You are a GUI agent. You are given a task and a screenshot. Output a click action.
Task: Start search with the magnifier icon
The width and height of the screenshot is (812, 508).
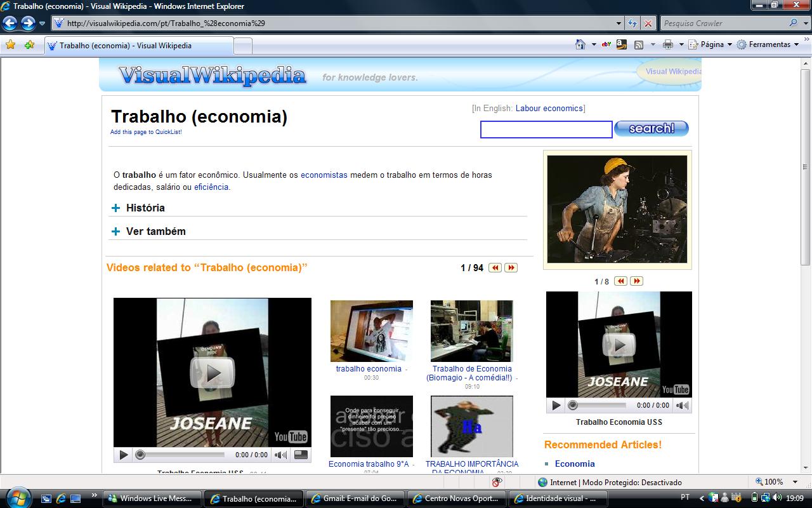point(794,23)
